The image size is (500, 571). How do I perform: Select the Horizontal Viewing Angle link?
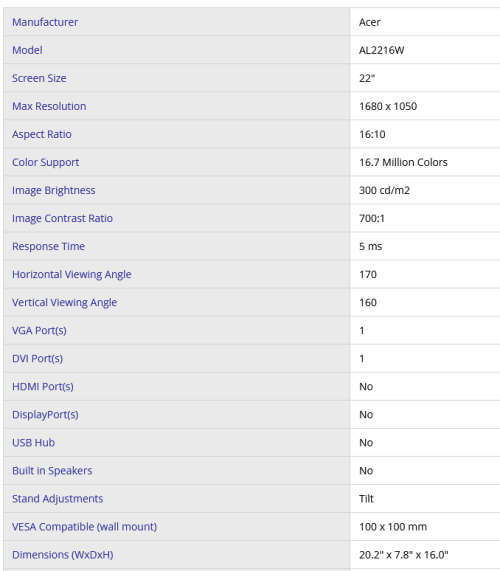click(x=72, y=275)
